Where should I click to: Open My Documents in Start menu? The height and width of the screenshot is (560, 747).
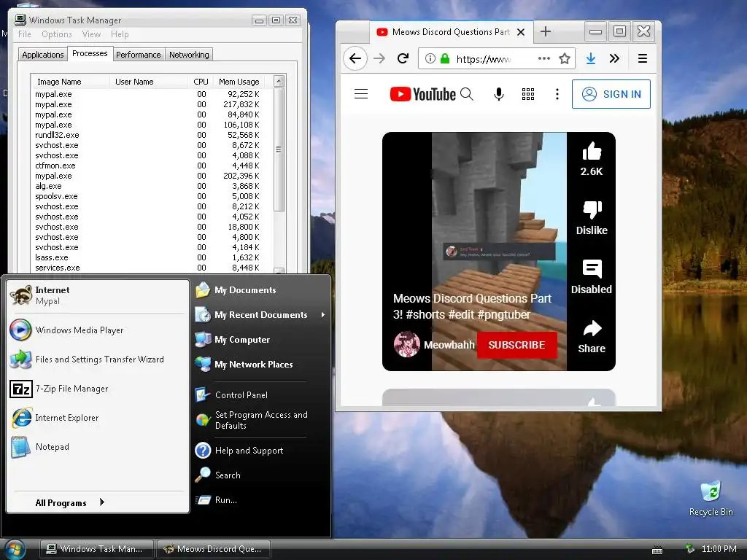(261, 290)
